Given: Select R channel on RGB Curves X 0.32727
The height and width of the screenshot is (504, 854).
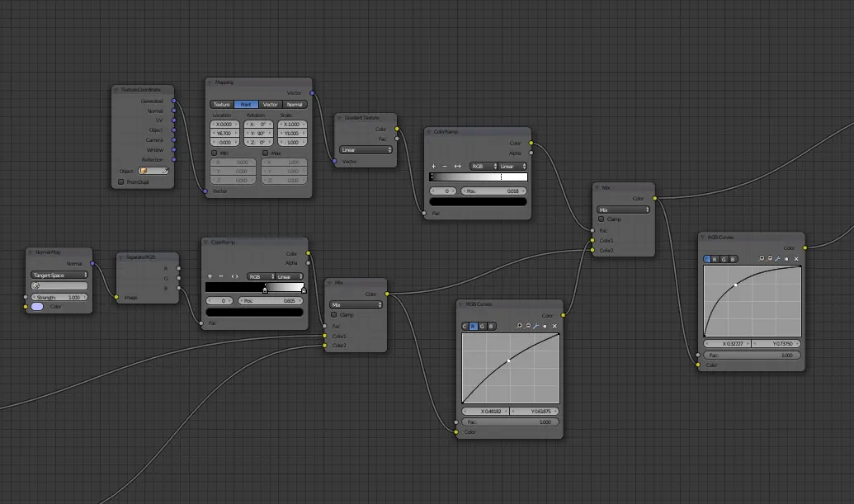Looking at the screenshot, I should click(715, 259).
